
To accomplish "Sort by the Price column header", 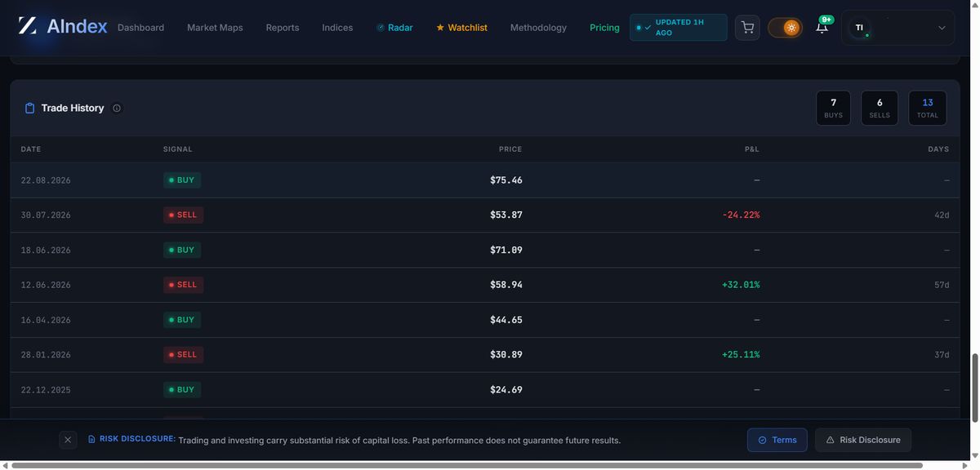I will click(510, 149).
